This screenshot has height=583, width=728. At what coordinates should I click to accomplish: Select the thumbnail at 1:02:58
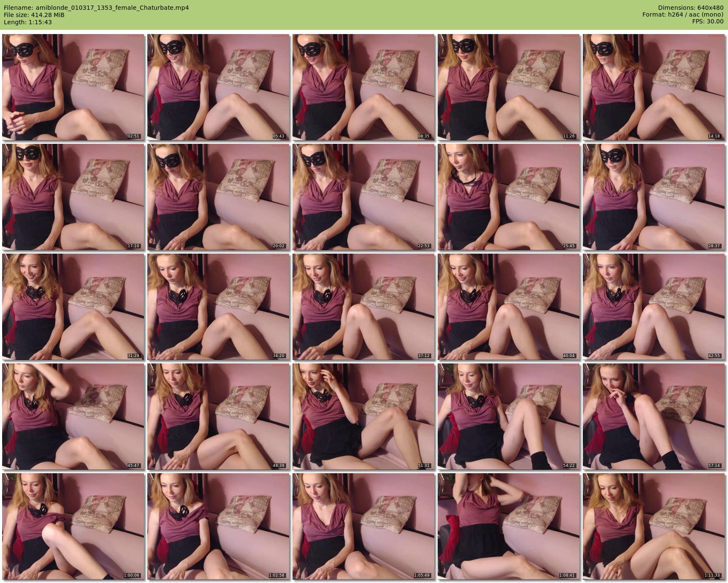[x=218, y=526]
